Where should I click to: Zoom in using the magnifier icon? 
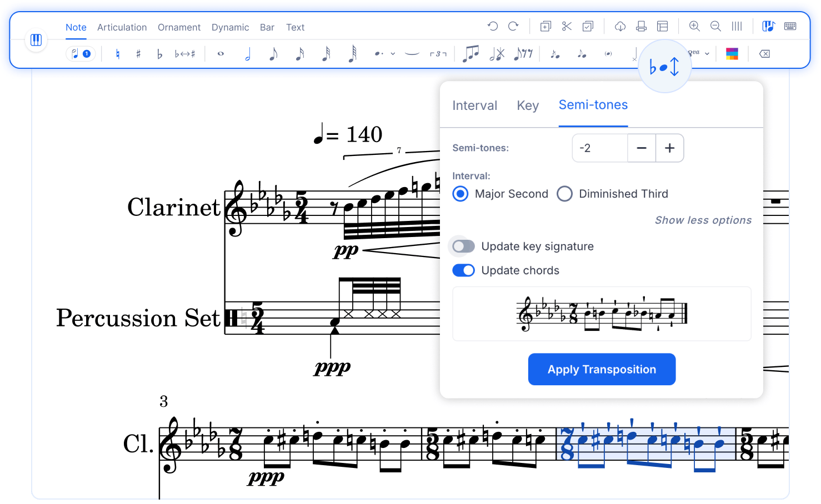694,26
